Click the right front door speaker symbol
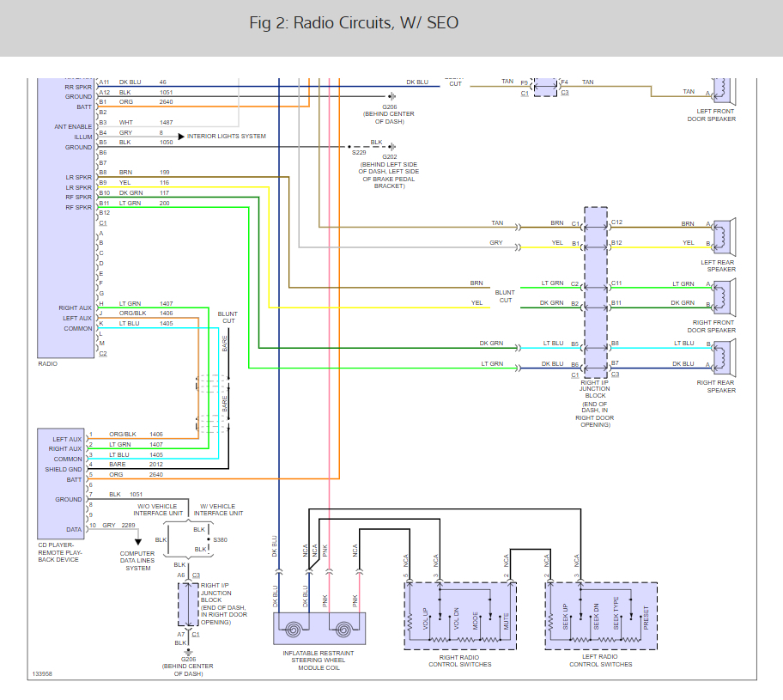 (x=722, y=295)
